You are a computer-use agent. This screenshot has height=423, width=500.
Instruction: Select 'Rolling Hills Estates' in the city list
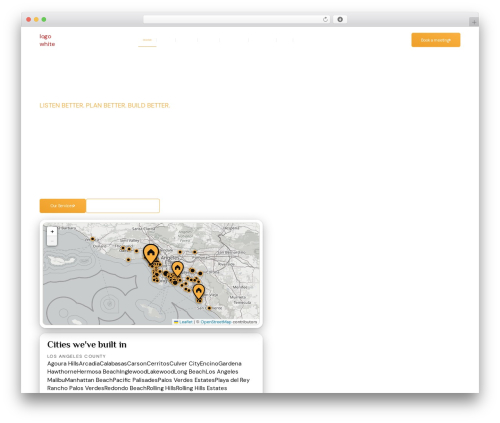[201, 388]
